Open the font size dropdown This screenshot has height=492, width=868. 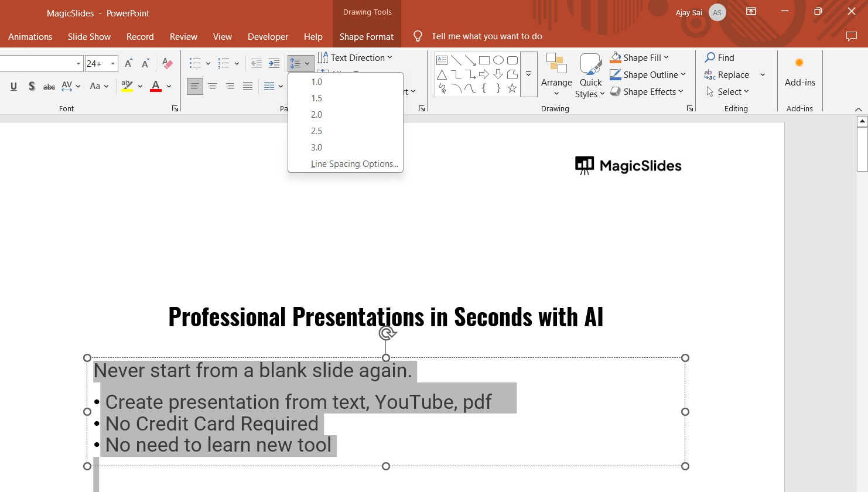tap(113, 63)
